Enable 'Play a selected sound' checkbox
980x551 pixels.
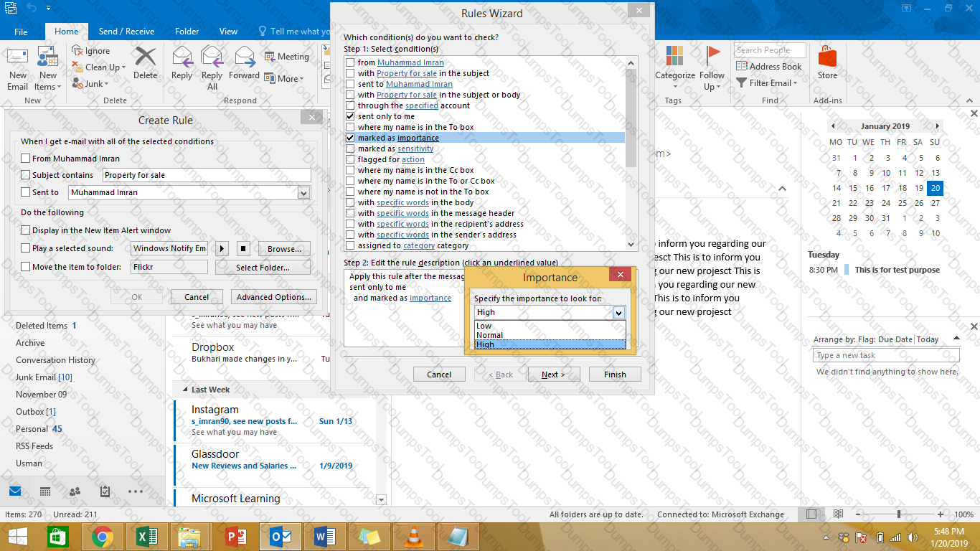coord(26,248)
